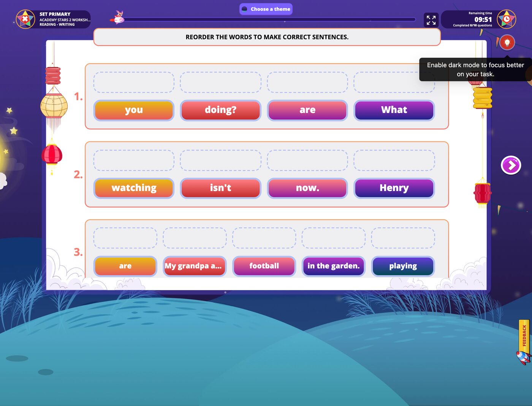532x406 pixels.
Task: Click the 'SET PRIMARY' title text
Action: pos(55,14)
